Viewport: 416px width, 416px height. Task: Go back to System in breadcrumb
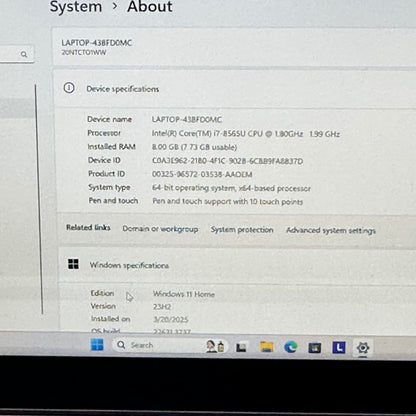pos(76,6)
